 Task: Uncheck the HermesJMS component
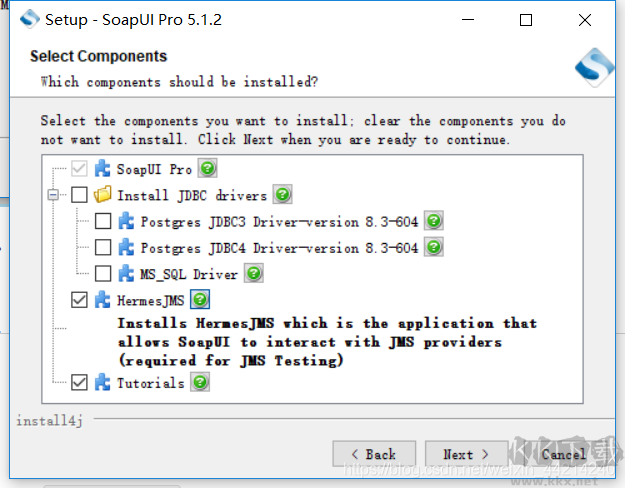(79, 299)
